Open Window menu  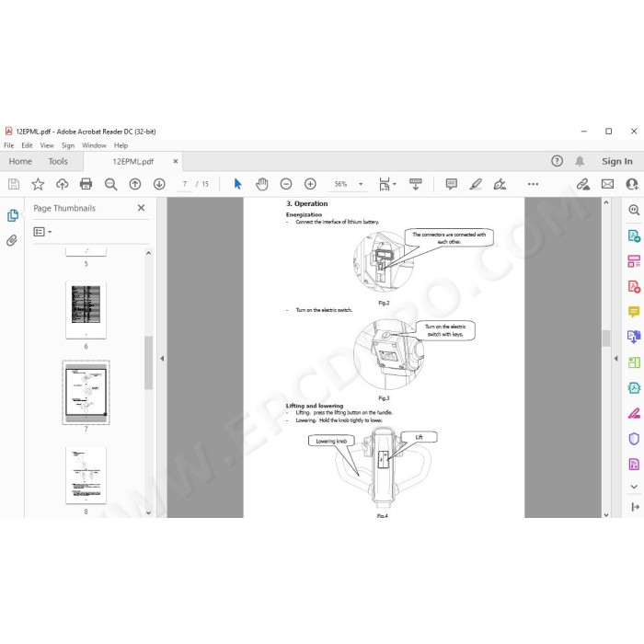click(94, 145)
